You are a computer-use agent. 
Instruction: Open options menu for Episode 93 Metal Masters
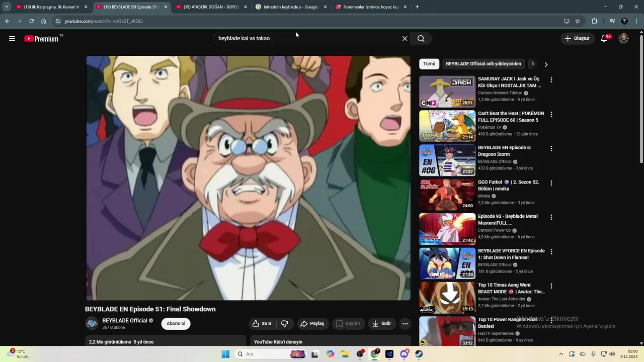pyautogui.click(x=551, y=217)
